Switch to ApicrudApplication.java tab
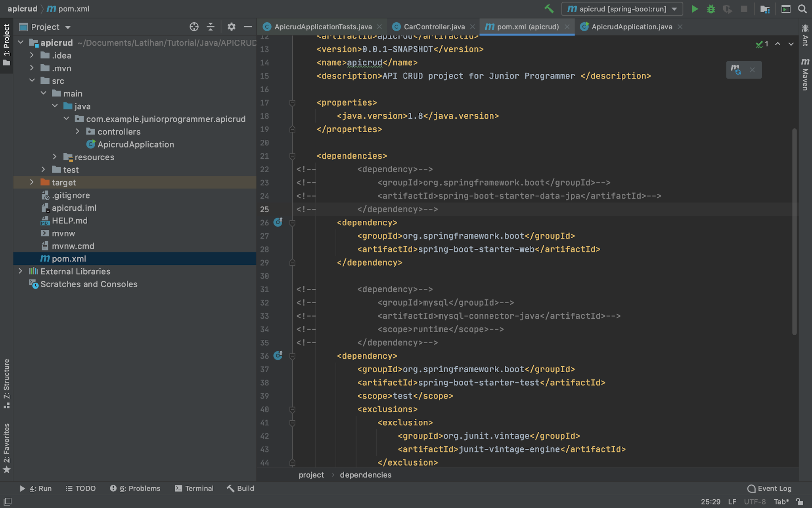The image size is (812, 508). 631,27
